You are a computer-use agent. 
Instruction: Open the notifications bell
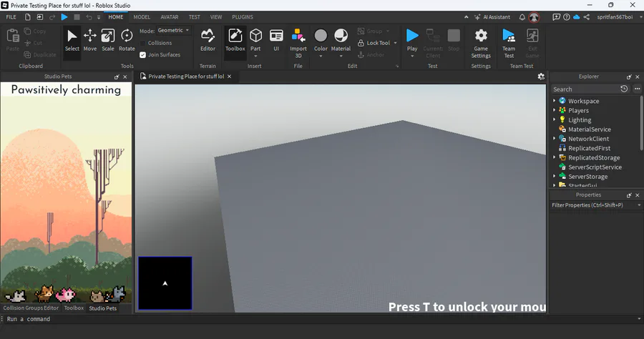522,17
